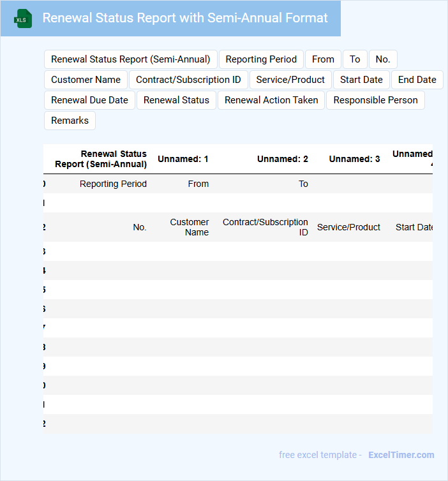The image size is (448, 481).
Task: Select the Service/Product tag
Action: (x=290, y=80)
